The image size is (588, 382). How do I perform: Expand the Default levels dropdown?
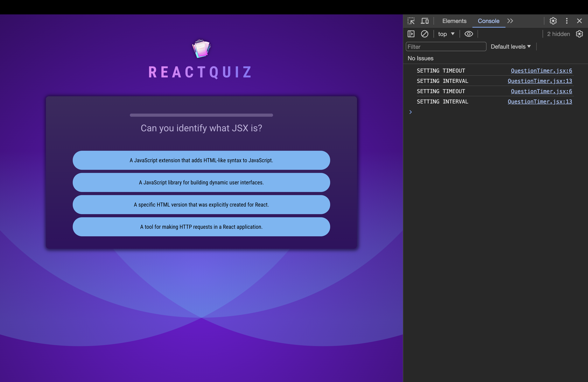510,47
